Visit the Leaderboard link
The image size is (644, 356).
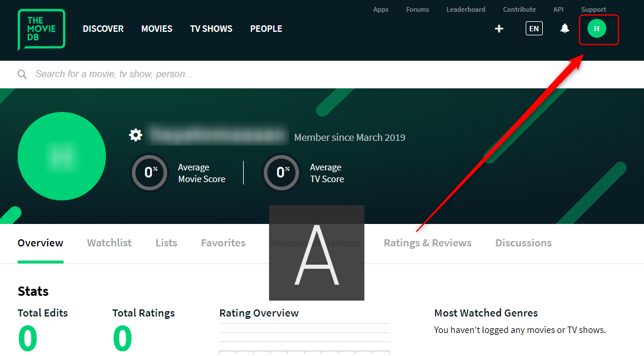(x=466, y=9)
